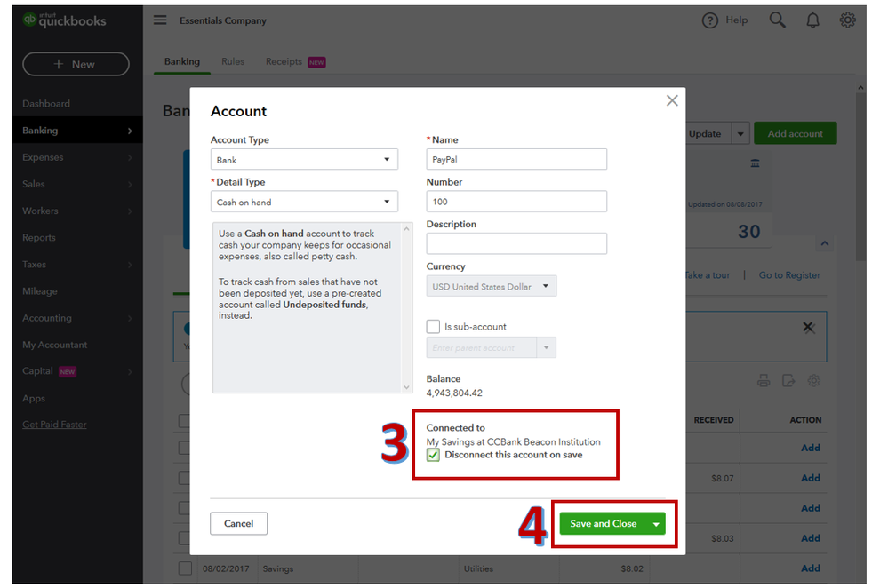Click the QuickBooks logo
This screenshot has width=888, height=588.
[x=64, y=20]
